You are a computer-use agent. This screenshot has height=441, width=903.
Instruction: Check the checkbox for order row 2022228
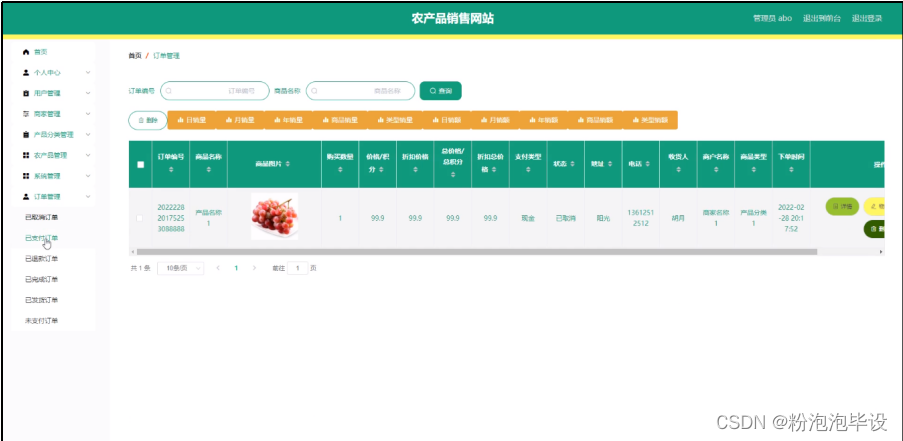pos(140,218)
